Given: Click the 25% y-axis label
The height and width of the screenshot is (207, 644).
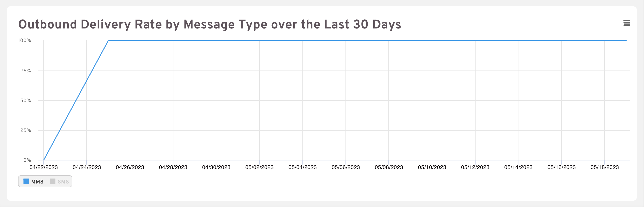Looking at the screenshot, I should tap(26, 130).
